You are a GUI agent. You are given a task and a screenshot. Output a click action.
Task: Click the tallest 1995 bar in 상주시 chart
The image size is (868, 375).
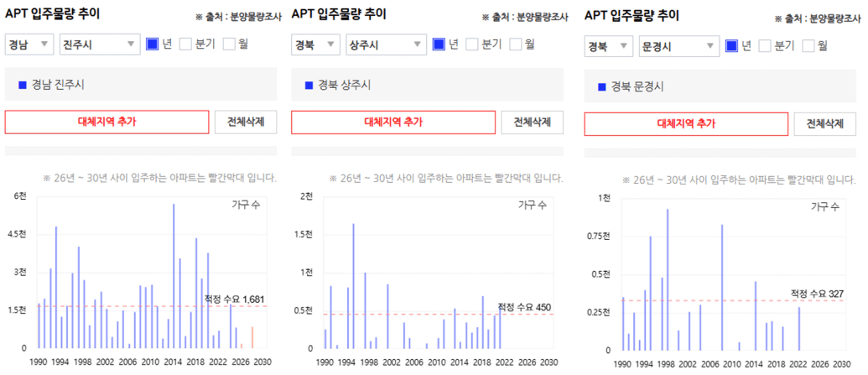(353, 286)
